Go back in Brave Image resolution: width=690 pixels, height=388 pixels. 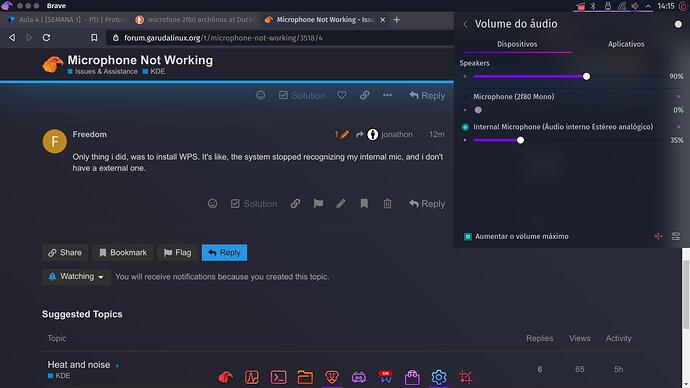click(x=12, y=38)
